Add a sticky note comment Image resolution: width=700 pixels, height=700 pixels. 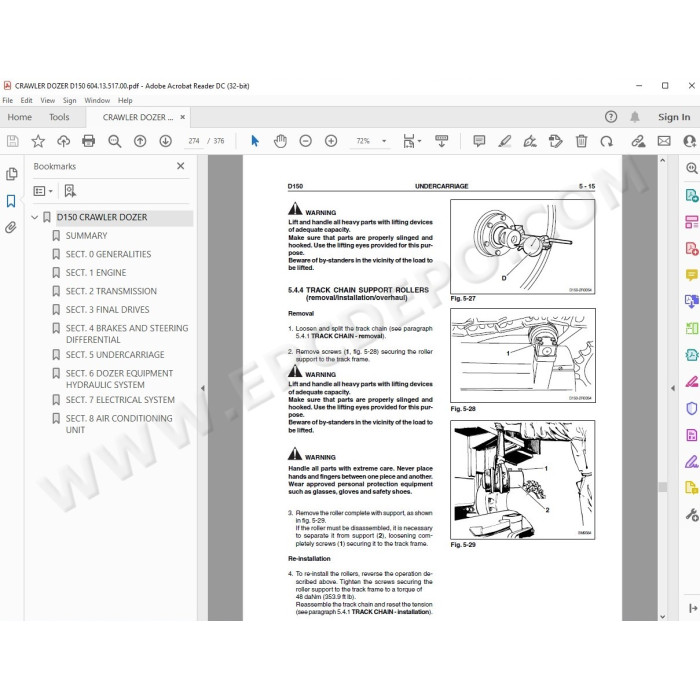coord(479,142)
